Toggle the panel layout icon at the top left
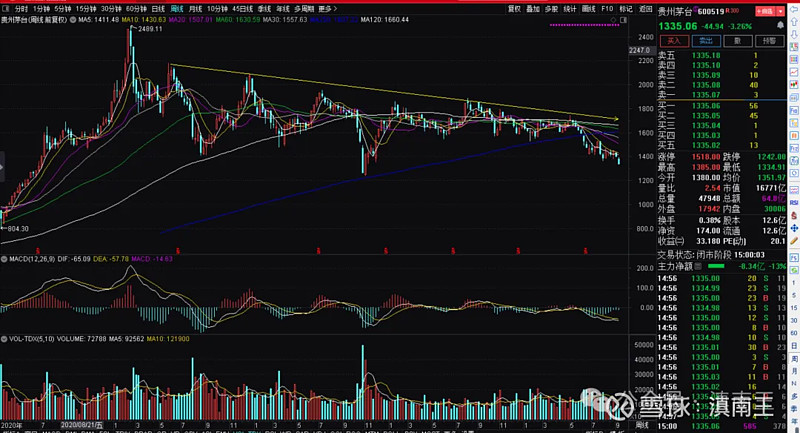Viewport: 800px width, 433px height. (x=6, y=9)
